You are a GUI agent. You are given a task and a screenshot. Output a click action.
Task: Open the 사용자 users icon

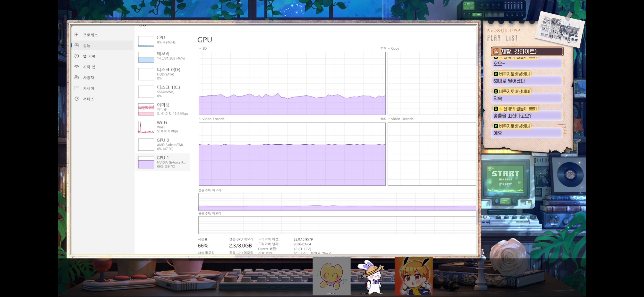click(x=77, y=77)
